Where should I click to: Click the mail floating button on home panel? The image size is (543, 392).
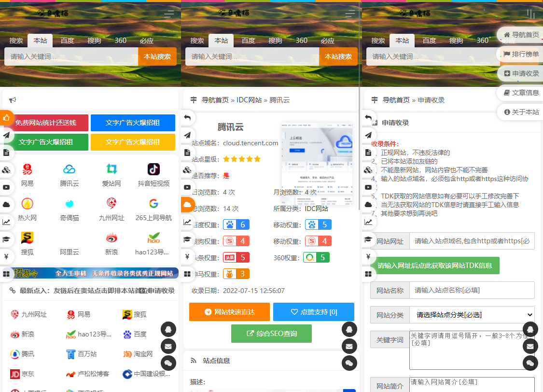coord(168,346)
